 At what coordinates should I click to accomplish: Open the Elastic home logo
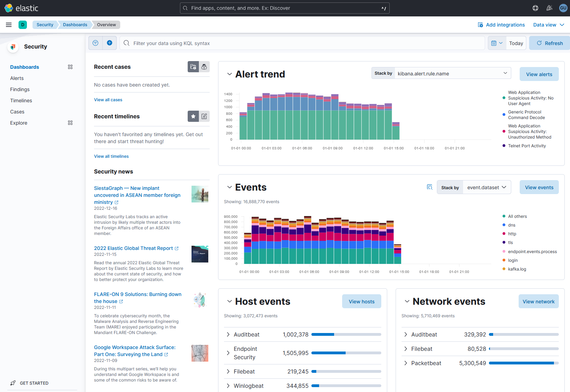(21, 8)
